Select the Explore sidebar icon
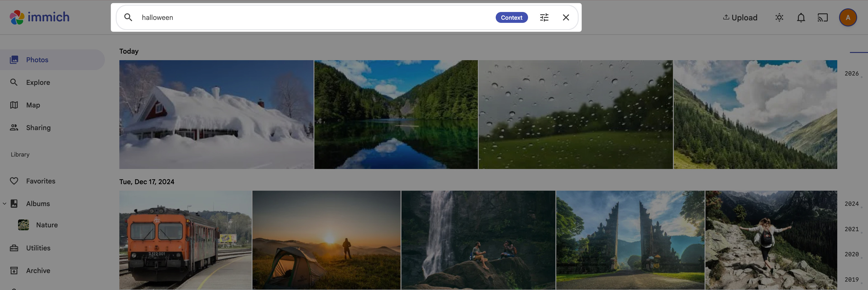This screenshot has width=868, height=290. click(14, 82)
